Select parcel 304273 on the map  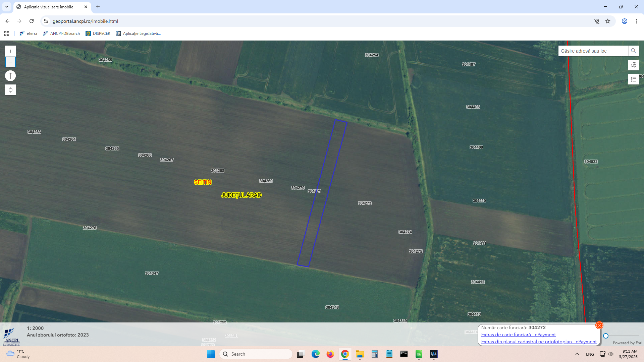coord(364,203)
